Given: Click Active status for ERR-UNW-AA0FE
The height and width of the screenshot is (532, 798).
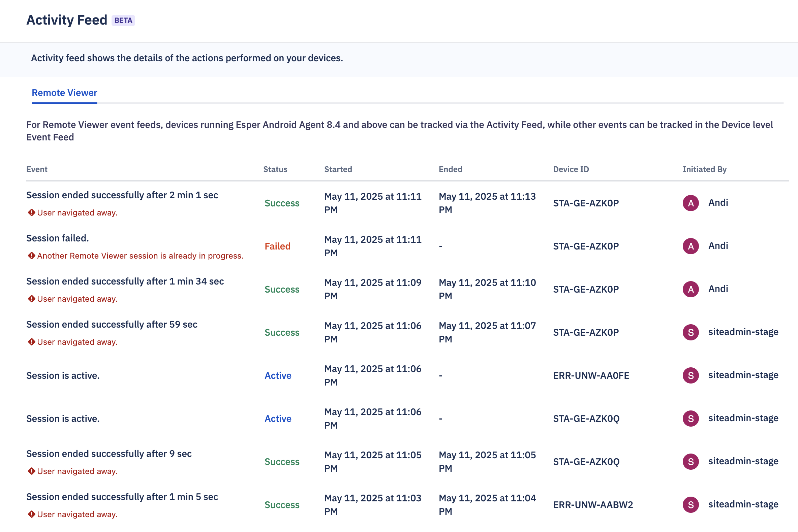Looking at the screenshot, I should [278, 375].
